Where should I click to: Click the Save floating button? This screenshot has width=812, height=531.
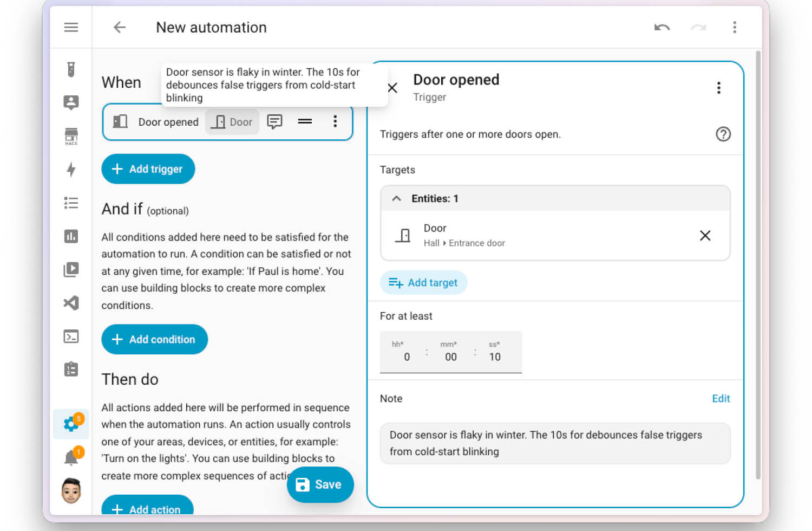click(x=320, y=484)
